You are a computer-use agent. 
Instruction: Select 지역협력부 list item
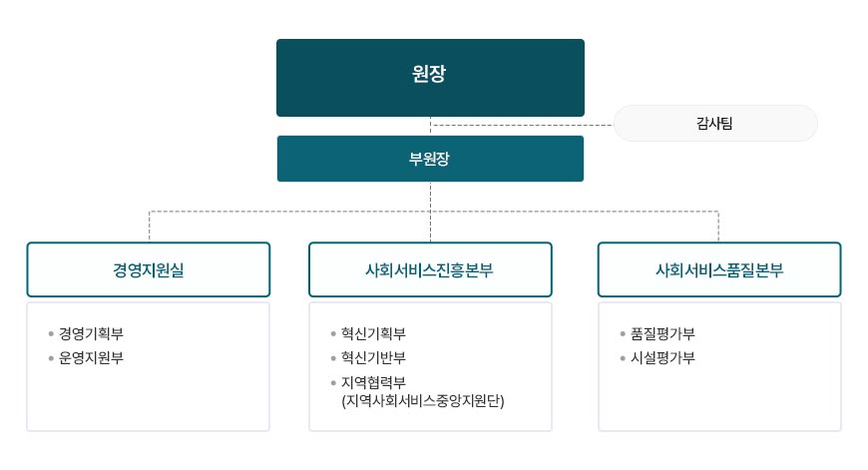click(x=374, y=382)
